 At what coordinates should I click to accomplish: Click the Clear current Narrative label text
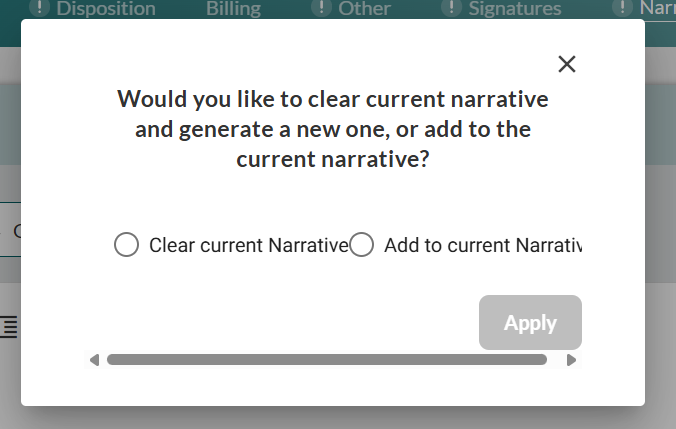(248, 245)
